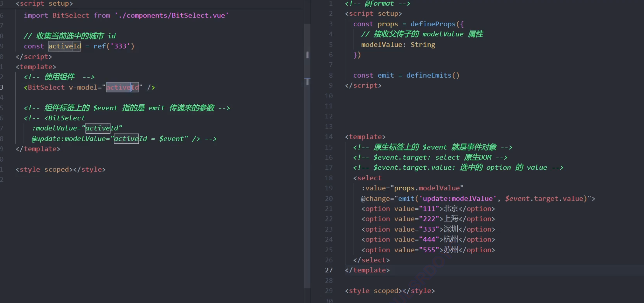
Task: Click the 'modelValue: String' line
Action: coord(398,45)
